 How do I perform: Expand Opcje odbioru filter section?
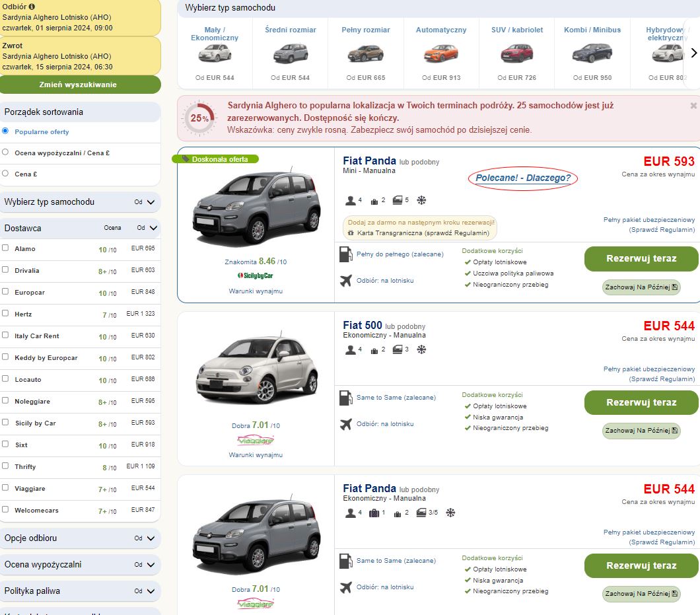point(80,538)
